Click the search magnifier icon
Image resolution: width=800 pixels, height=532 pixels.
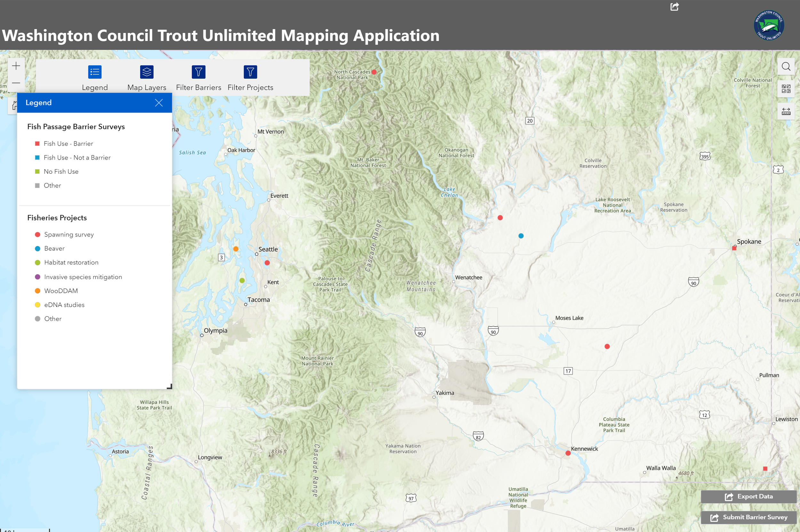point(786,67)
